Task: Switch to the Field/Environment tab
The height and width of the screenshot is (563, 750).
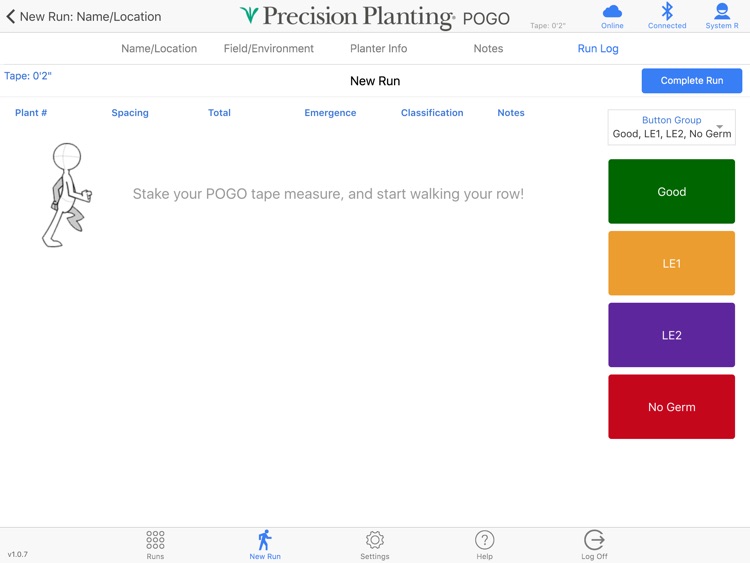Action: tap(269, 48)
